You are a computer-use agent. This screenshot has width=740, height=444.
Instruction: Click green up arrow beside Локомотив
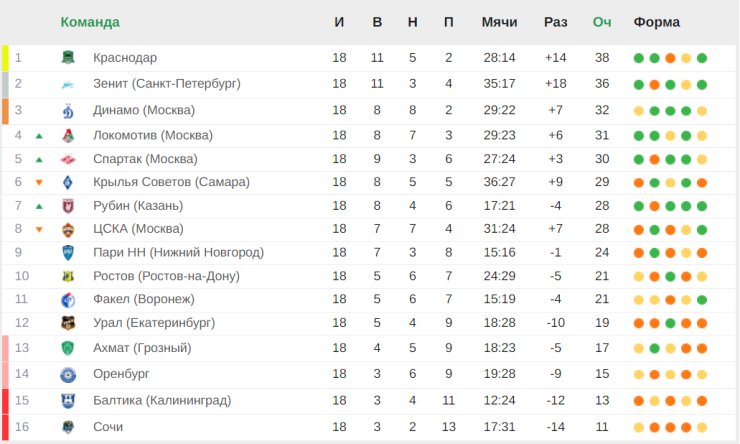point(39,136)
